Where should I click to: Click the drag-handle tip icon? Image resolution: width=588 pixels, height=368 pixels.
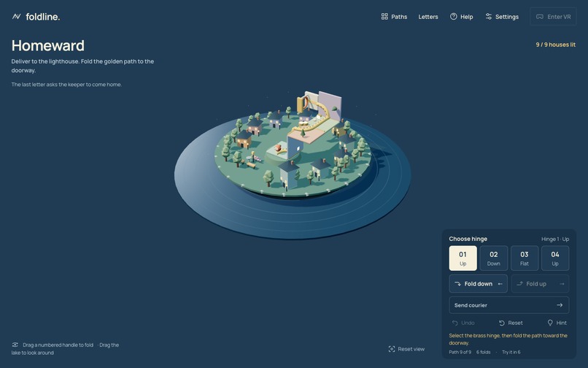[x=15, y=345]
